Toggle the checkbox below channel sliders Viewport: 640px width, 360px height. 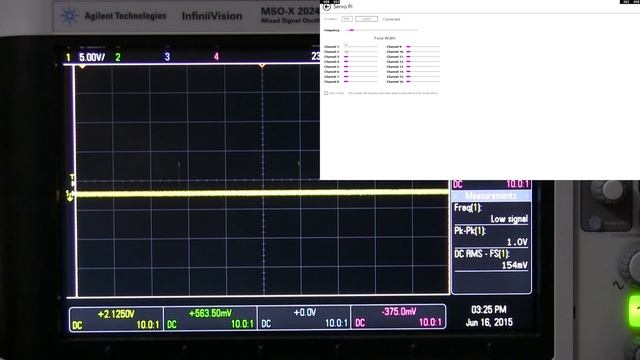(x=326, y=93)
